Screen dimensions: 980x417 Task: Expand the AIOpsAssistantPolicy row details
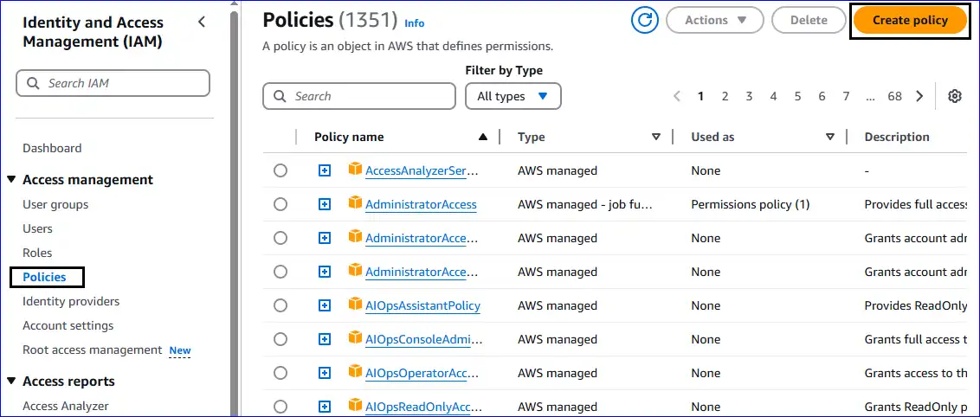[x=325, y=305]
